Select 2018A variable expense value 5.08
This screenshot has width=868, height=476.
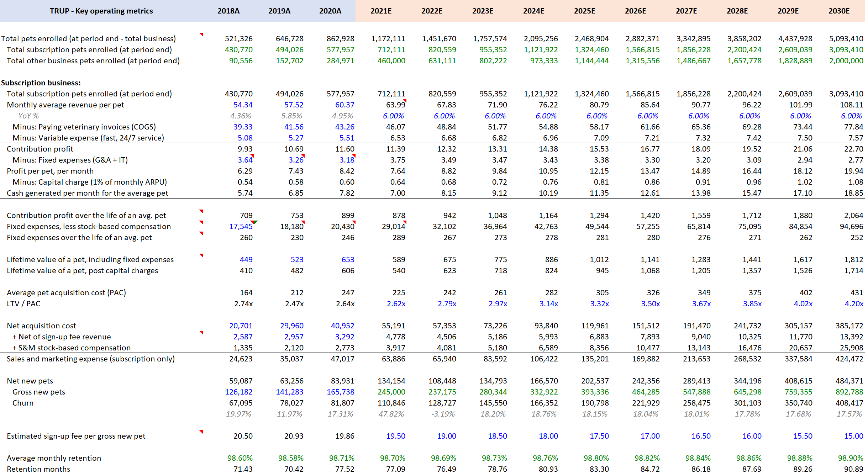coord(245,138)
